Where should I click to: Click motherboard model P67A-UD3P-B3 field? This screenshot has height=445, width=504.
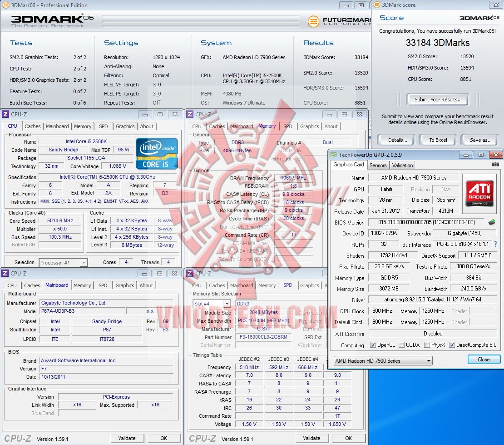pos(82,311)
